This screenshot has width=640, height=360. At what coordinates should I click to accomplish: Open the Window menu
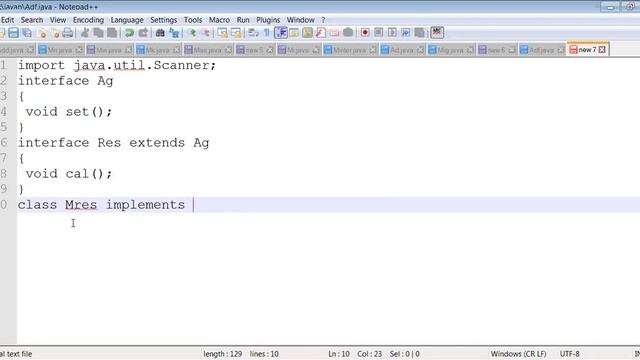click(300, 20)
